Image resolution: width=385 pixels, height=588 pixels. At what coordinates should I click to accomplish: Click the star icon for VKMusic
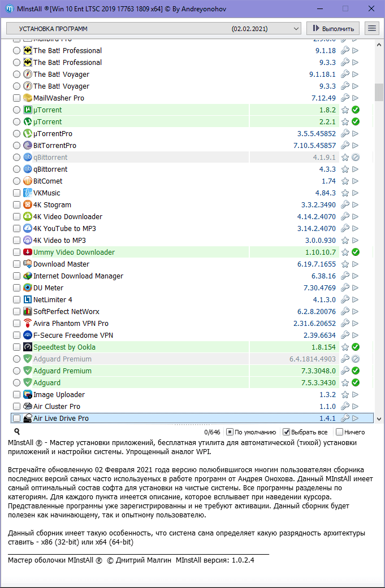tap(345, 193)
